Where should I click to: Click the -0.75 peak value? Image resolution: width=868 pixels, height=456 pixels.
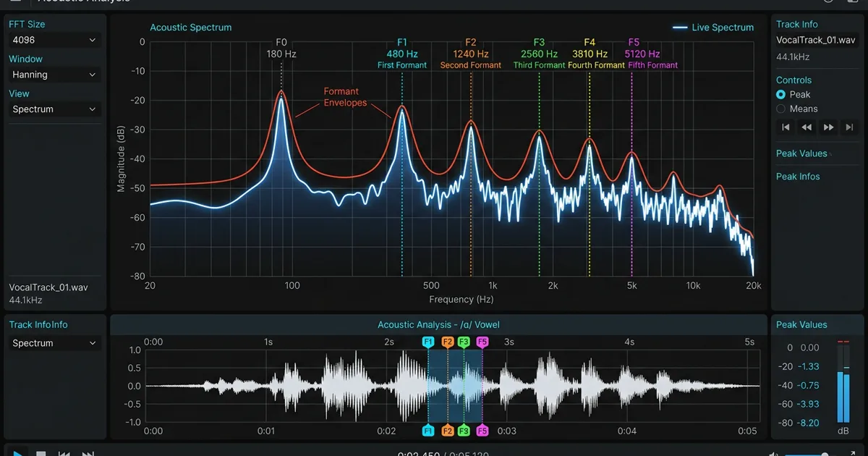(808, 385)
